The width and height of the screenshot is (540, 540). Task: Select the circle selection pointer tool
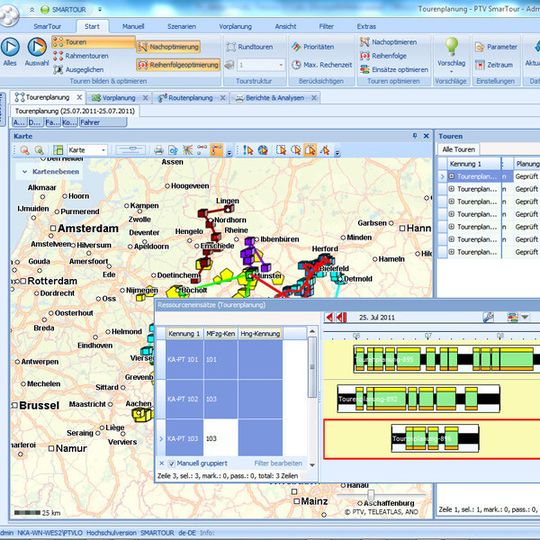click(x=295, y=150)
